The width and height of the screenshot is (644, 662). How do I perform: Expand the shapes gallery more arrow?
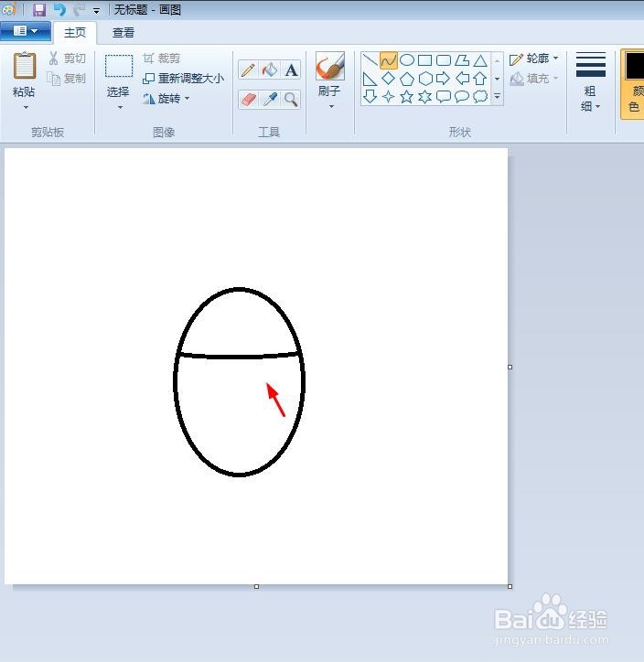tap(498, 96)
